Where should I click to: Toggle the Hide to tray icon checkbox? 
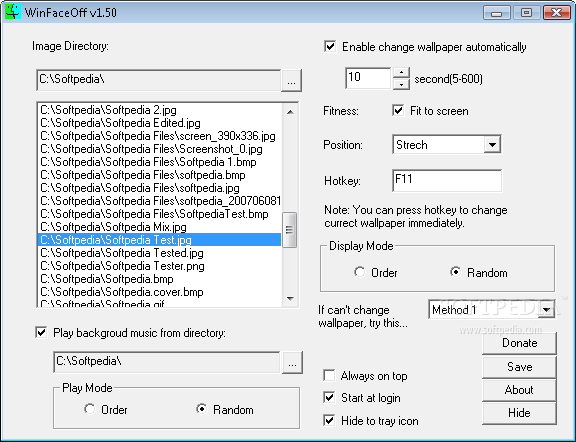[329, 420]
